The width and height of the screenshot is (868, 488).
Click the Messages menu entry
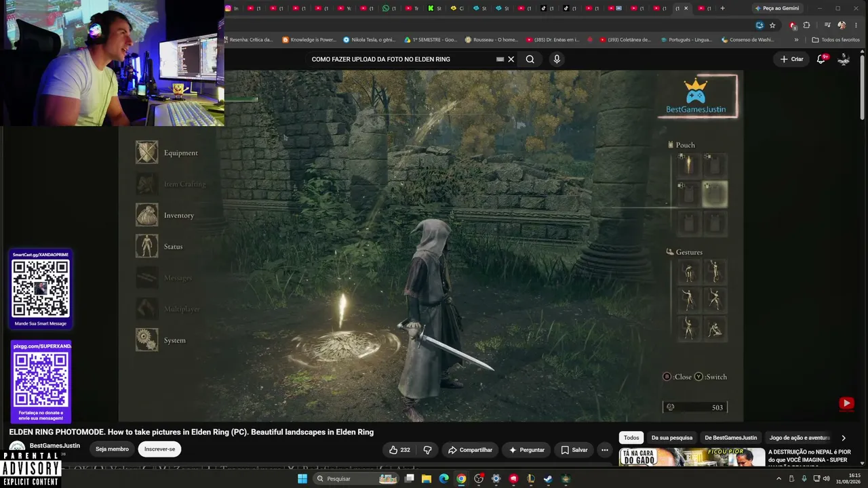(164, 277)
